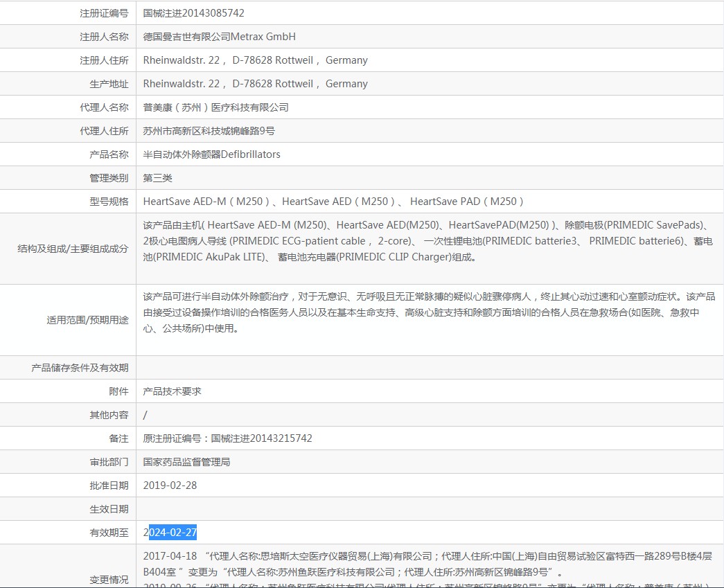Click agent address 苏州市高新区科技城锦峰路9号
This screenshot has width=724, height=588.
pyautogui.click(x=209, y=131)
